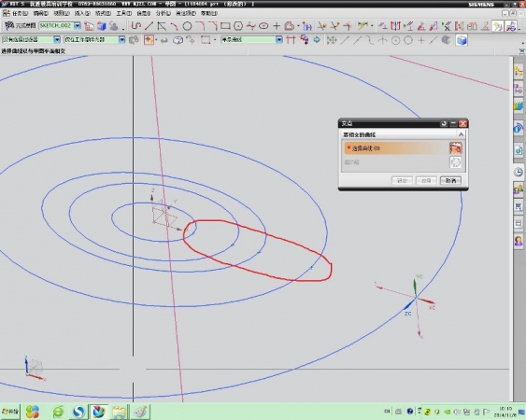Open the Tools menu
This screenshot has width=526, height=420.
123,13
